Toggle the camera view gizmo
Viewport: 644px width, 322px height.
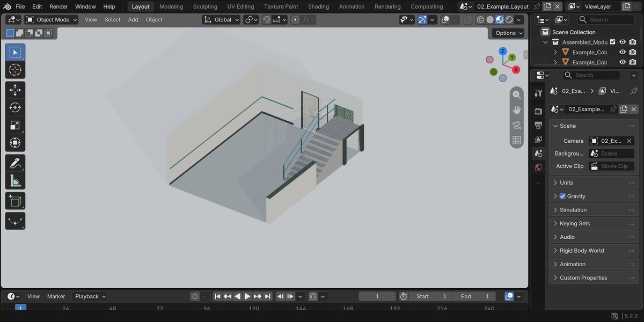(517, 125)
